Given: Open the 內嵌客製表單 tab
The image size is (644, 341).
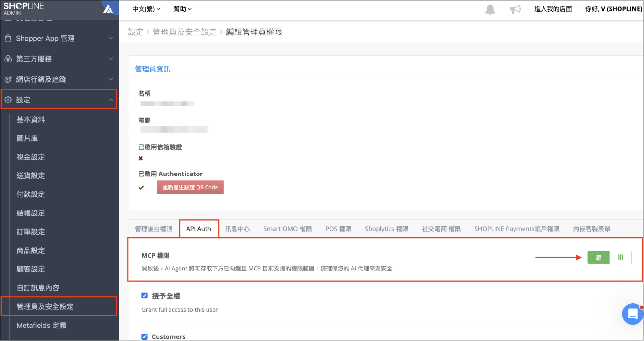Looking at the screenshot, I should coord(591,229).
